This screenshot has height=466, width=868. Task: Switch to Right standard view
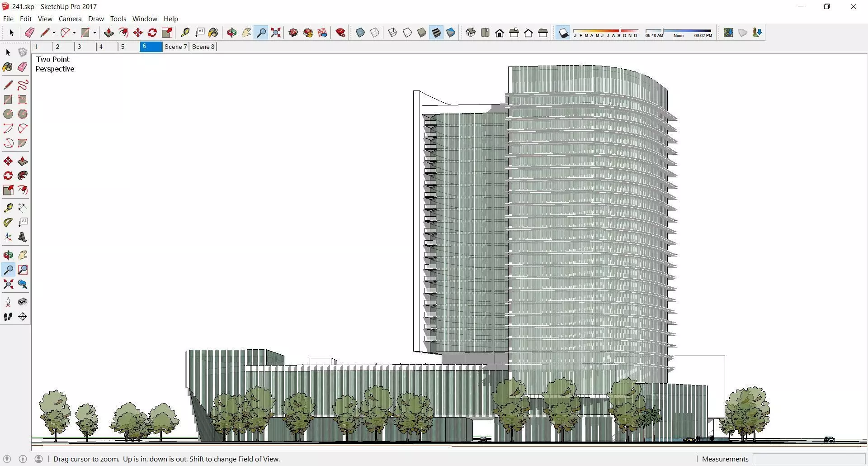[x=514, y=33]
